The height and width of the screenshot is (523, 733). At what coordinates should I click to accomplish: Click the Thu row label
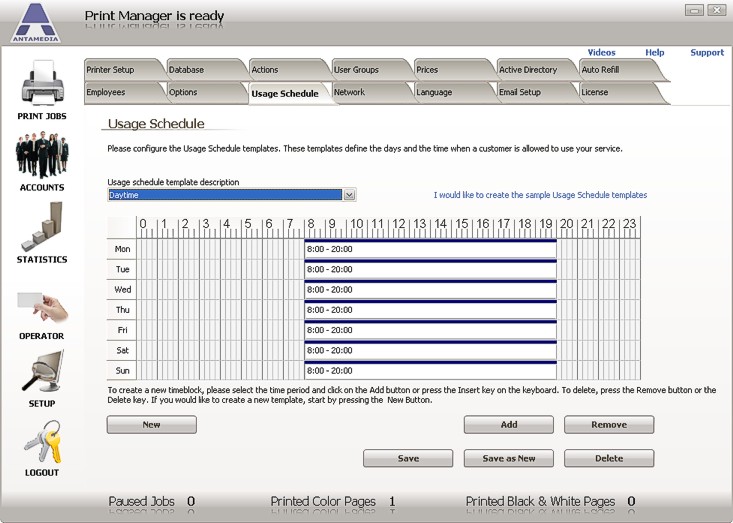[122, 310]
